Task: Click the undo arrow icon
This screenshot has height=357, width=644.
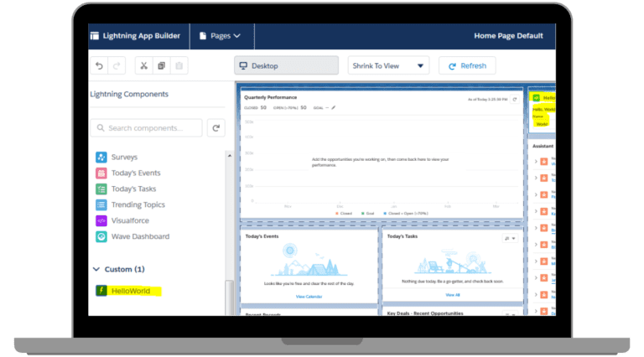Action: click(x=99, y=65)
